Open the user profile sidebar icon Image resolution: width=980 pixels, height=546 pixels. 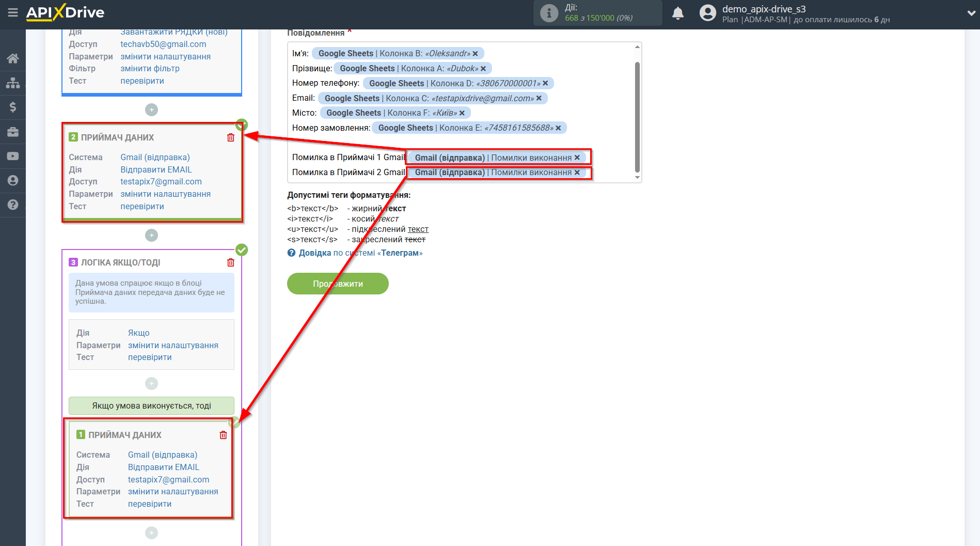coord(13,180)
